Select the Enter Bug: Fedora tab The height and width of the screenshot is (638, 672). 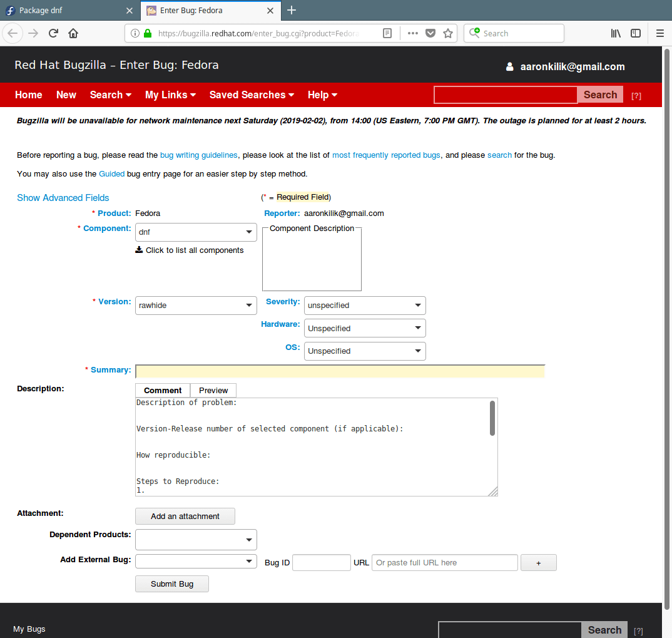coord(210,10)
